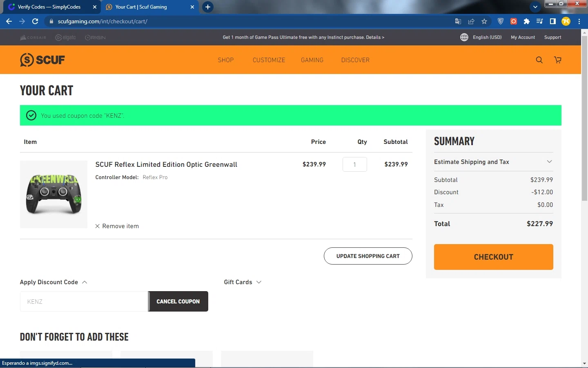The width and height of the screenshot is (588, 368).
Task: Click the browser forward arrow
Action: [x=22, y=21]
